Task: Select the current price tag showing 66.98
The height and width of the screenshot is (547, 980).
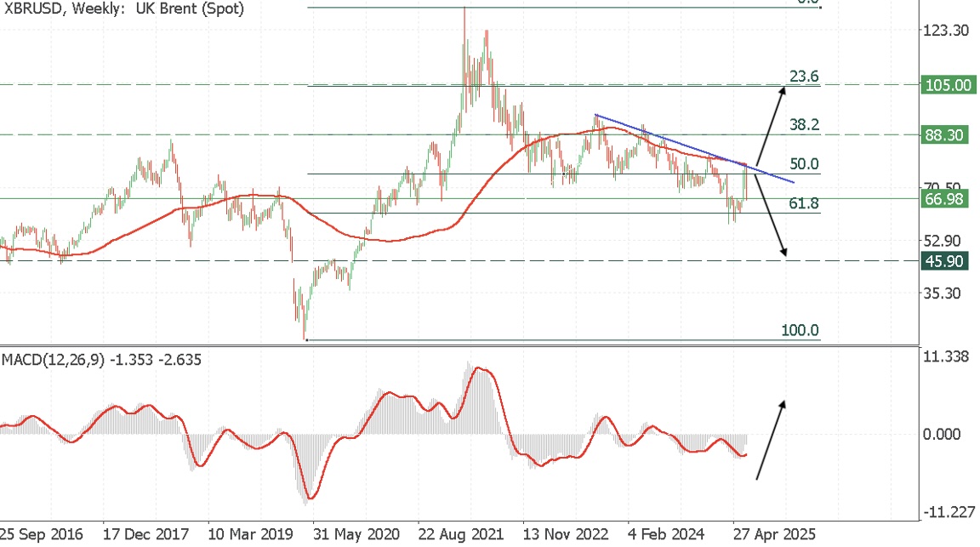Action: (947, 199)
